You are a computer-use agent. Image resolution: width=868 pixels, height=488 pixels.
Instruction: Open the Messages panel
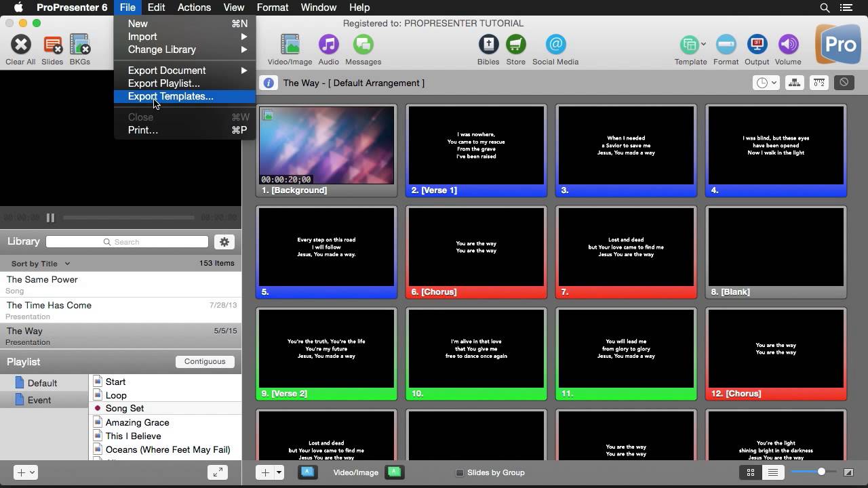[x=363, y=45]
